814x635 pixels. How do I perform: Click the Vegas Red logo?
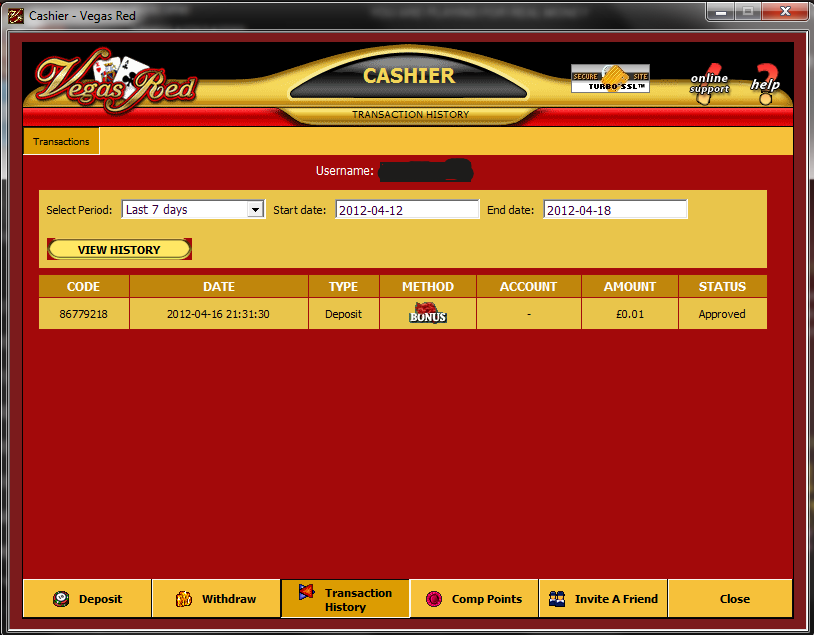(115, 78)
